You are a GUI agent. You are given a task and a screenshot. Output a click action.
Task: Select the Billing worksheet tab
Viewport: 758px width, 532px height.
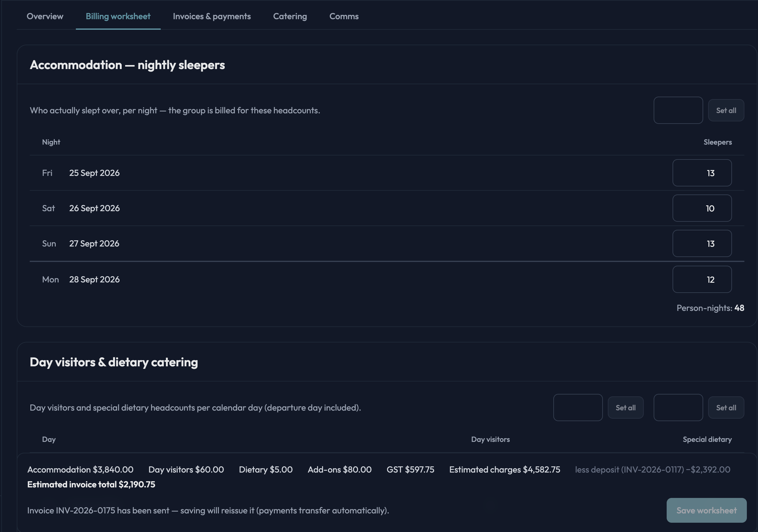click(118, 16)
